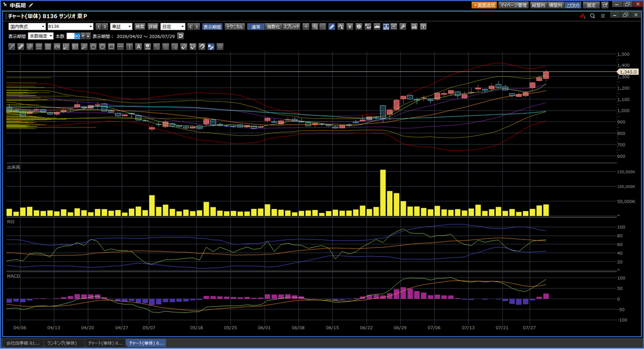
Task: Click the zoom in magnifier icon
Action: 315,26
